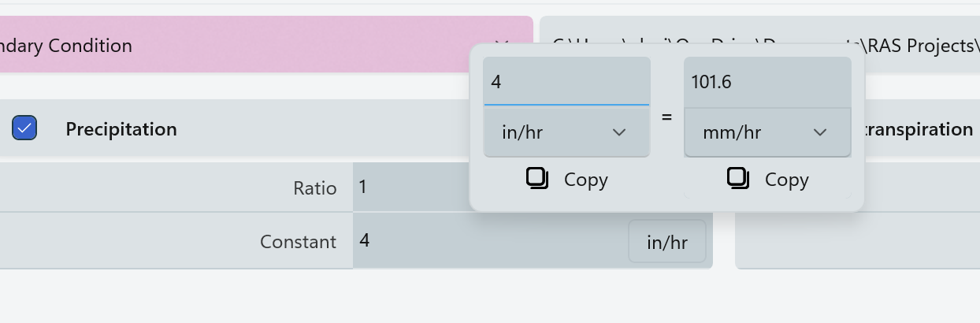Select the Evapotranspiration section header
Screen dimensions: 980x323
[918, 129]
